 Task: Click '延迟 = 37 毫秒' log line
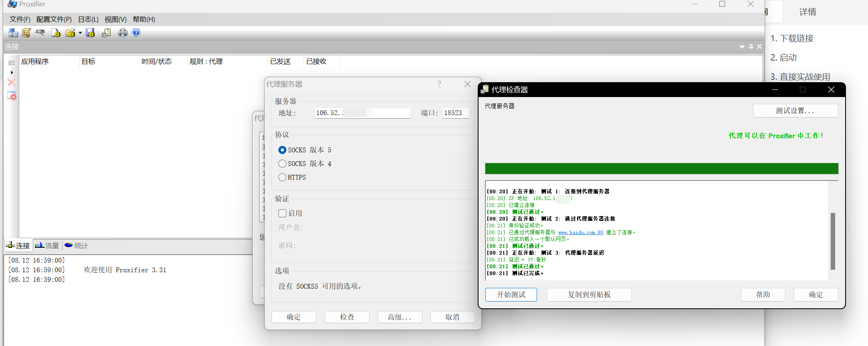point(527,260)
